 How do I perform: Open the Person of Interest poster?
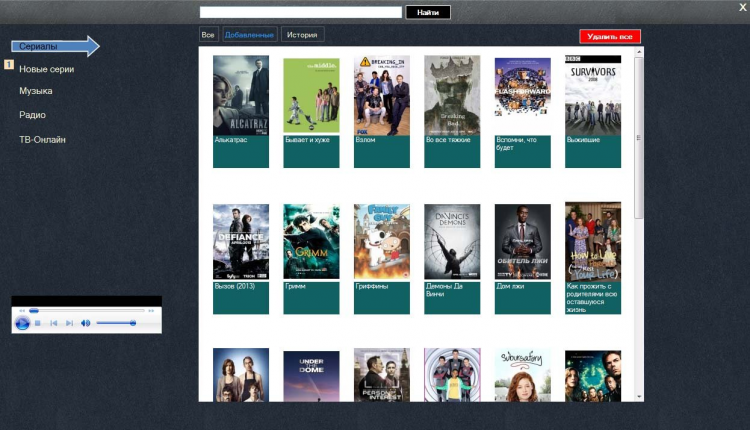(382, 375)
